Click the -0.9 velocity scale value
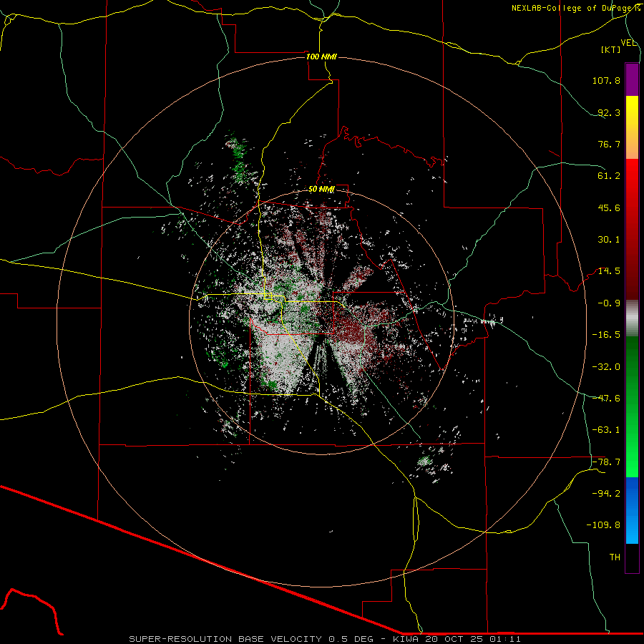 click(x=609, y=303)
